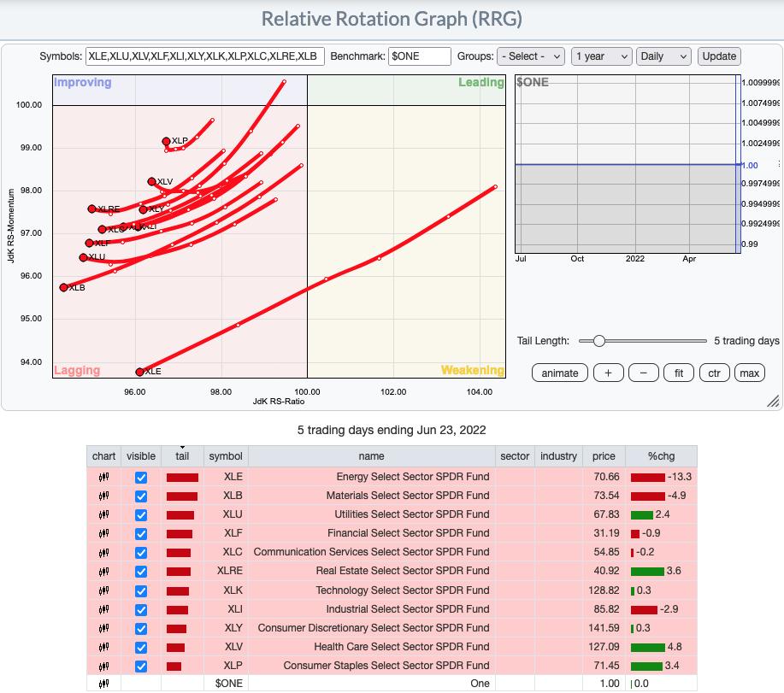Open the 1 year period dropdown
The height and width of the screenshot is (693, 784).
click(602, 56)
